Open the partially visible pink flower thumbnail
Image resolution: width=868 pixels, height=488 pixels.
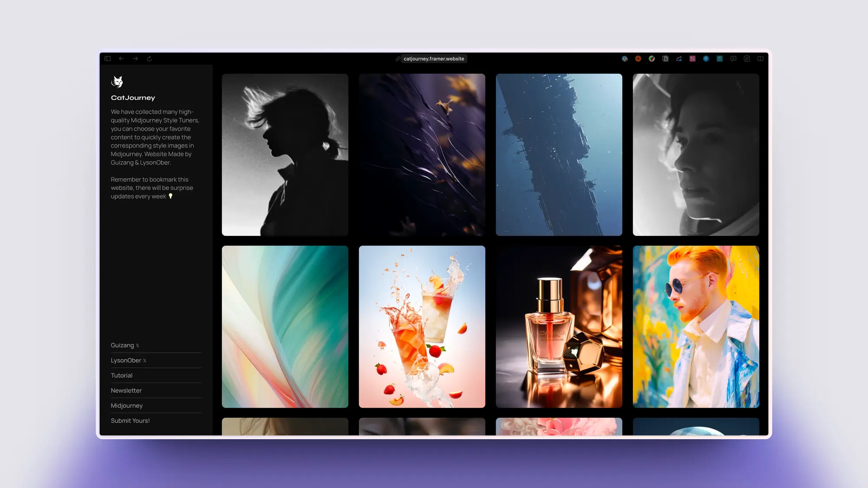pos(559,426)
